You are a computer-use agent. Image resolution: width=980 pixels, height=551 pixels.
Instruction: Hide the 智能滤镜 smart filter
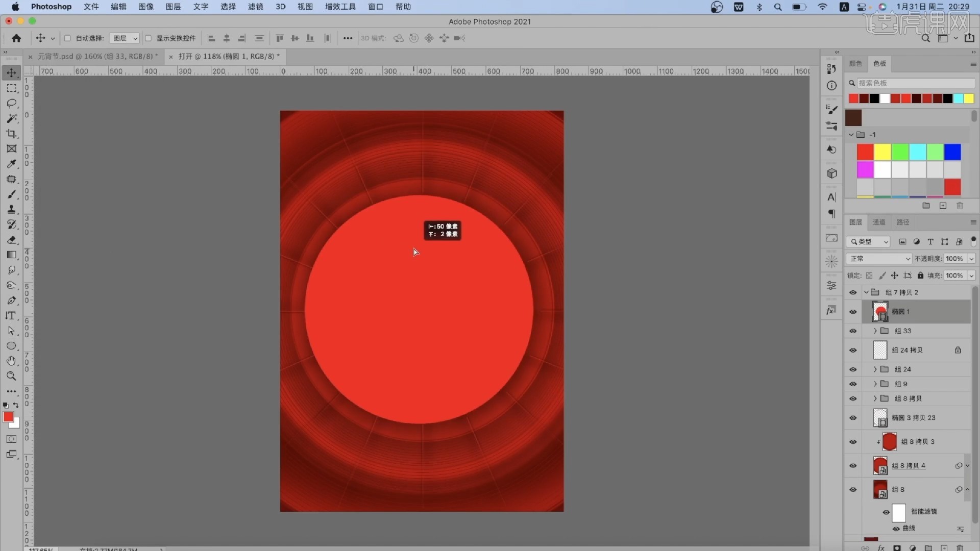click(x=886, y=512)
